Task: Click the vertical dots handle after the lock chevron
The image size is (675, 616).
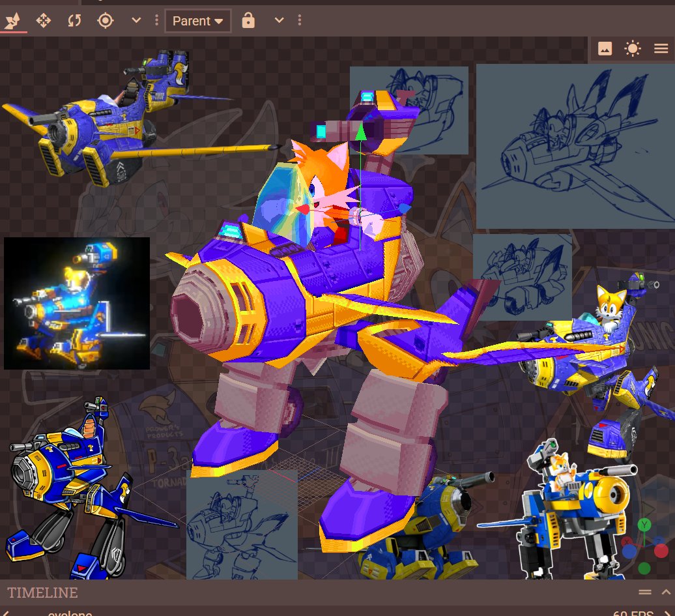Action: (300, 20)
